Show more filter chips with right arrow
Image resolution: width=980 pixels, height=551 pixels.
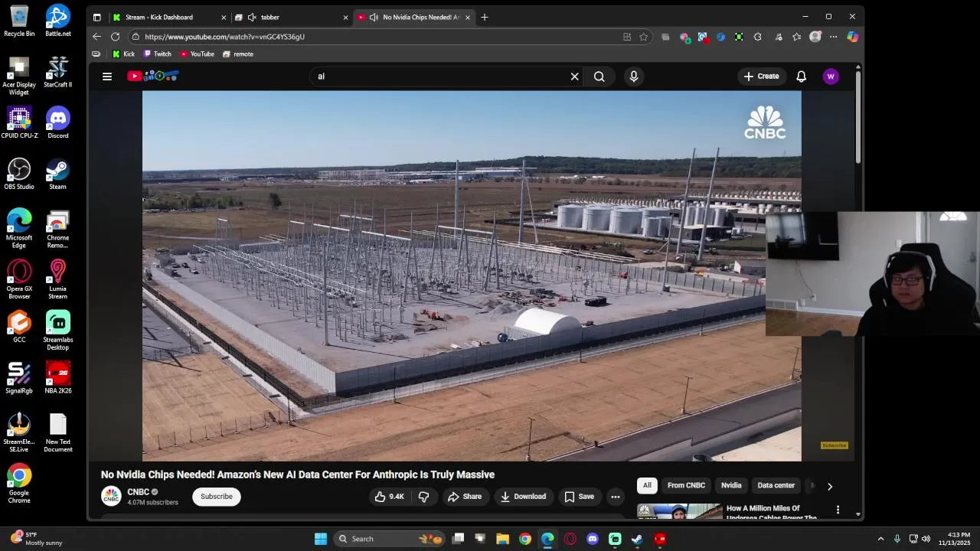(829, 486)
